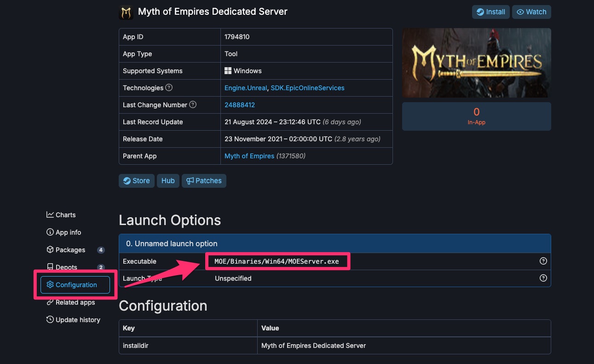Toggle watching via the Install Steam button

pos(490,12)
